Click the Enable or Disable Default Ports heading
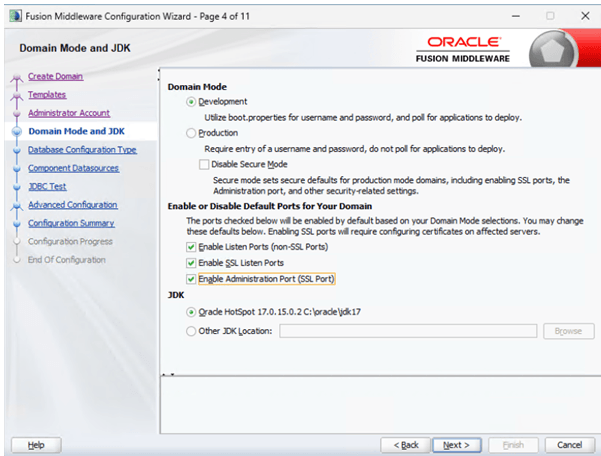The width and height of the screenshot is (601, 456). tap(270, 206)
